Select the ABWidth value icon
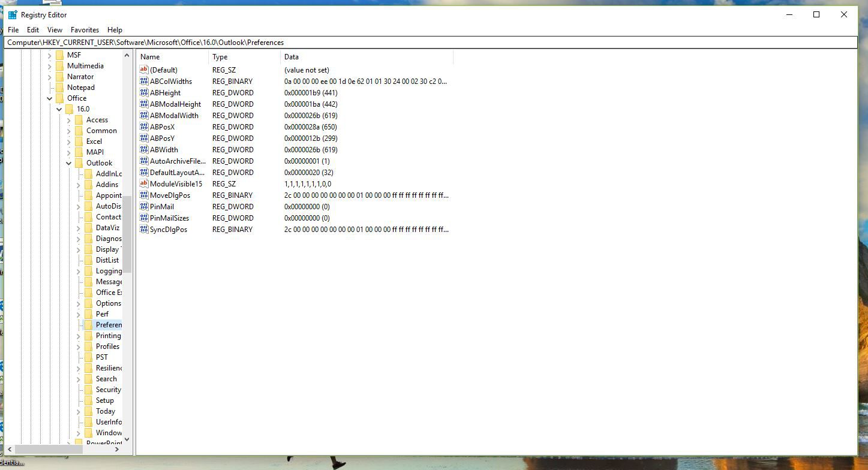The width and height of the screenshot is (868, 470). pos(143,150)
